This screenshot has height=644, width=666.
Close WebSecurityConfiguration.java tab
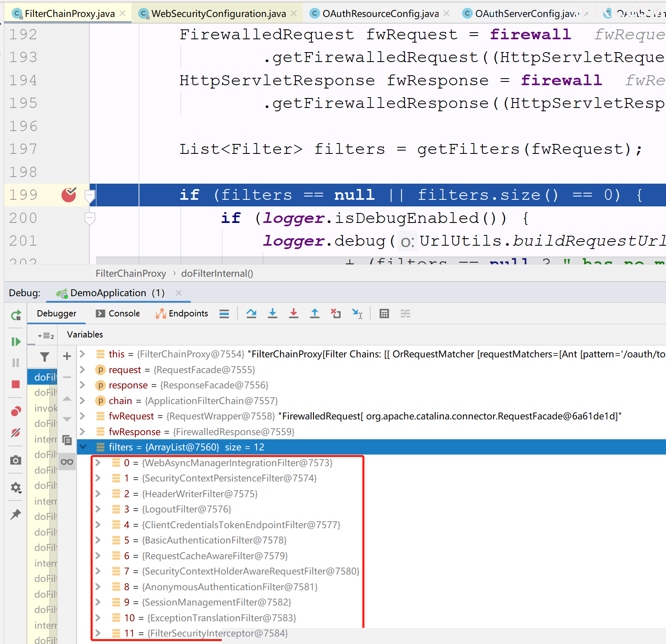[294, 14]
